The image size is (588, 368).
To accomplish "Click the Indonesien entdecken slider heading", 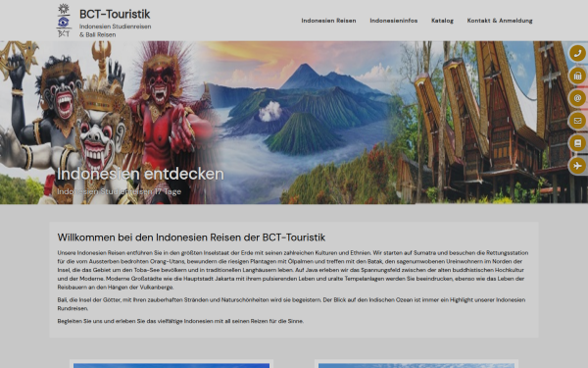I will [x=140, y=174].
